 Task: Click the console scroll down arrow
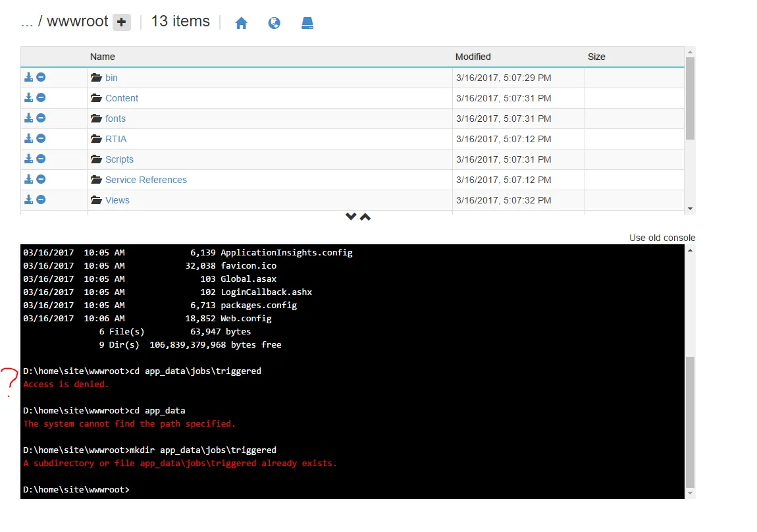pyautogui.click(x=690, y=493)
